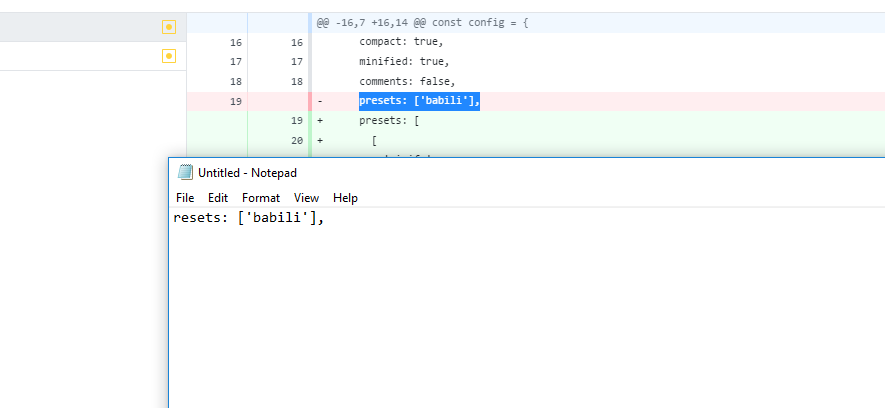
Task: Click the "minified: true," code line
Action: (404, 62)
